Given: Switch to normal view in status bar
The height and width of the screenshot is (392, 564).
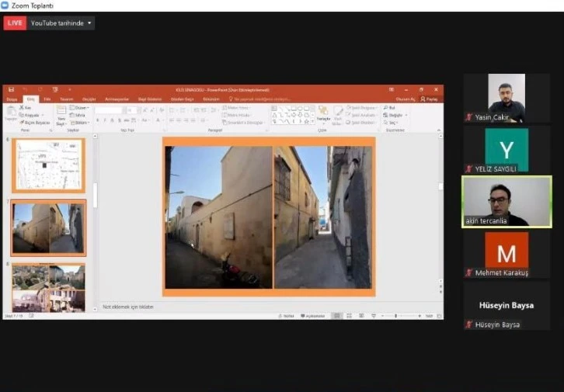Looking at the screenshot, I should tap(336, 316).
